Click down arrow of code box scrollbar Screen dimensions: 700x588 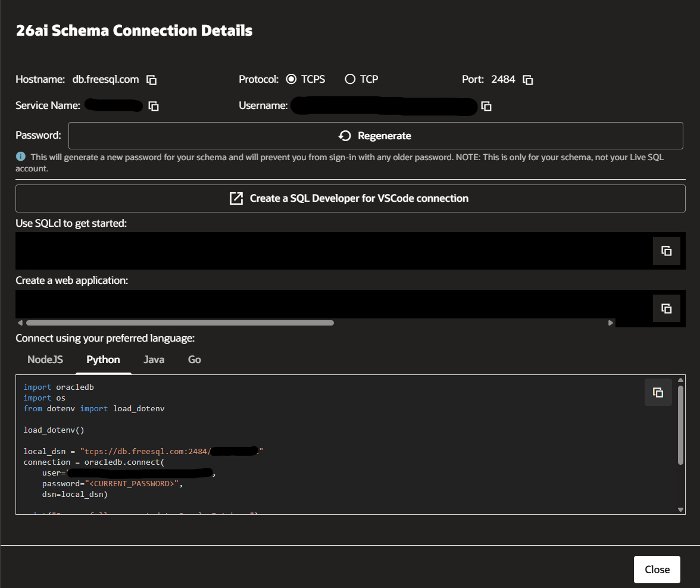(x=680, y=509)
